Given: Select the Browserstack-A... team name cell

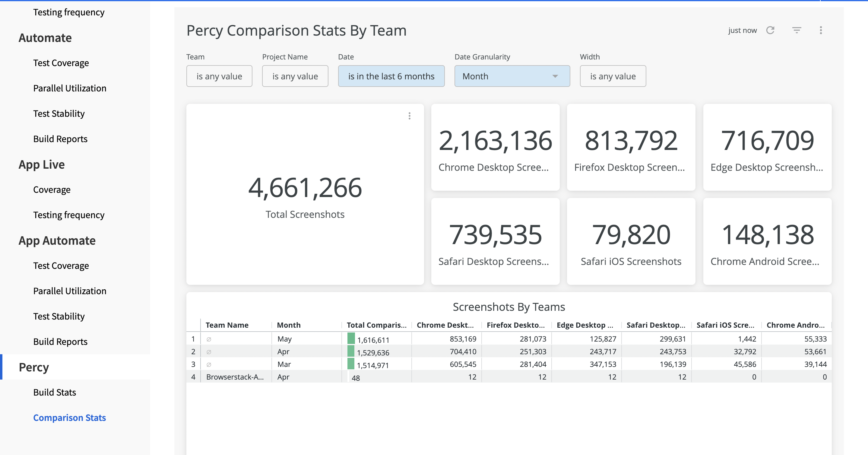Looking at the screenshot, I should pos(235,377).
